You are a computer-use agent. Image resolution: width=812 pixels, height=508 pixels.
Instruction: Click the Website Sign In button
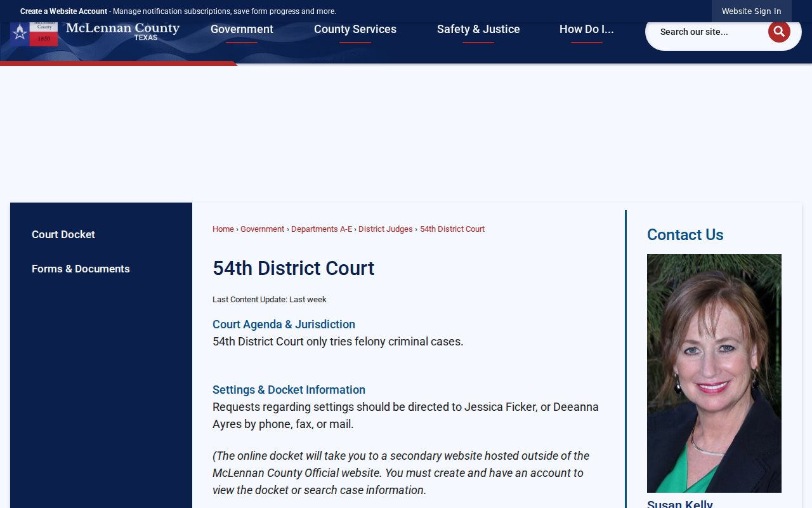751,11
